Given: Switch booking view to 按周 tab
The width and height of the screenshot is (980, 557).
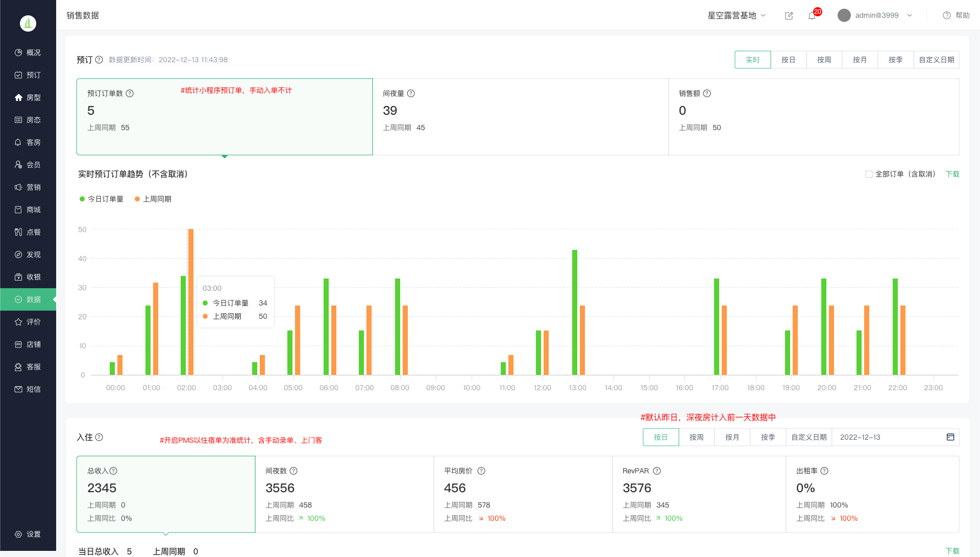Looking at the screenshot, I should click(x=824, y=60).
